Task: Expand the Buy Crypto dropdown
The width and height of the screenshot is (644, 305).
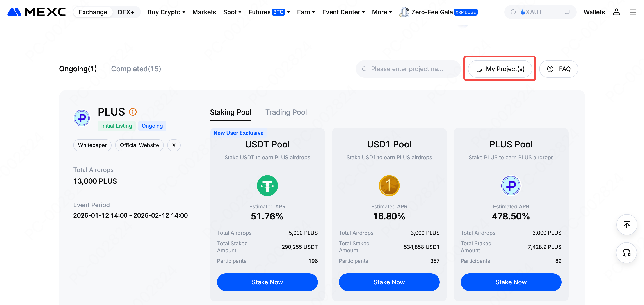Action: coord(166,12)
